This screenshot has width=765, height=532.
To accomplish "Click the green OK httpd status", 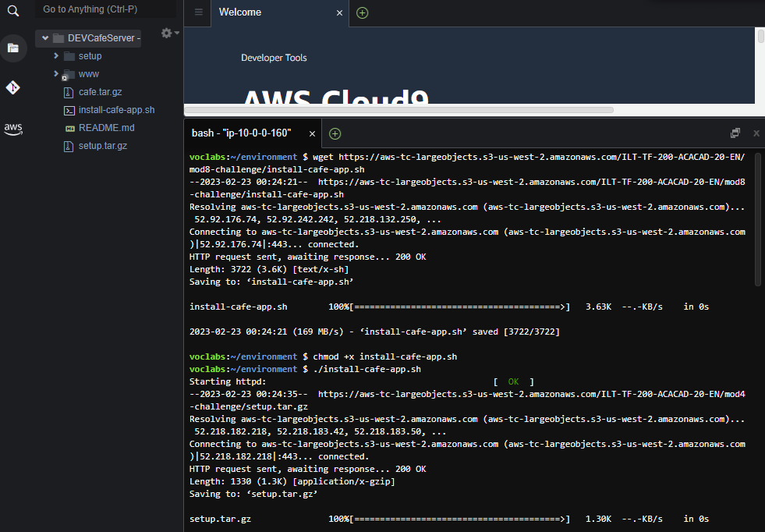I will pyautogui.click(x=513, y=381).
